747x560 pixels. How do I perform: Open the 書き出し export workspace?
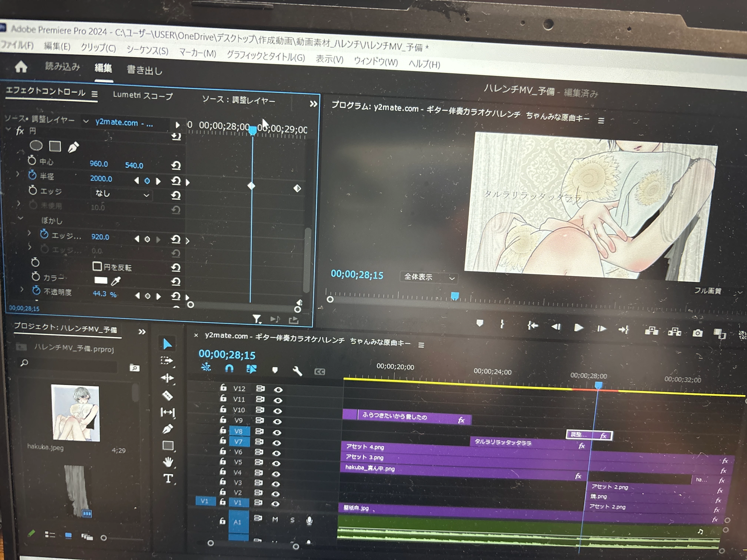pyautogui.click(x=145, y=70)
